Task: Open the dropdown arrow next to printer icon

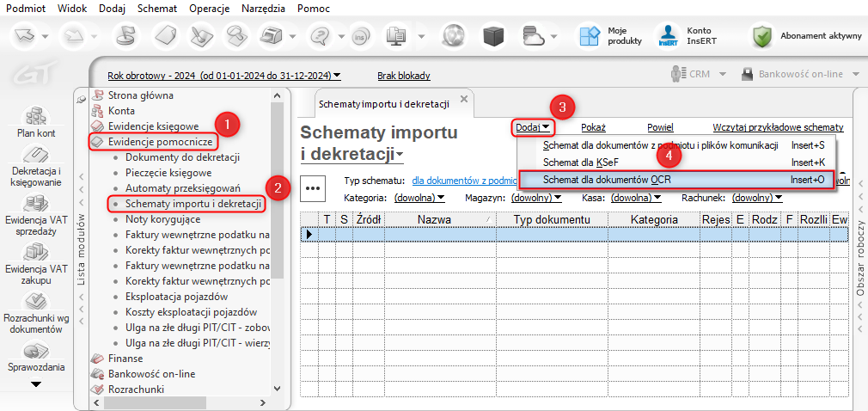Action: 291,37
